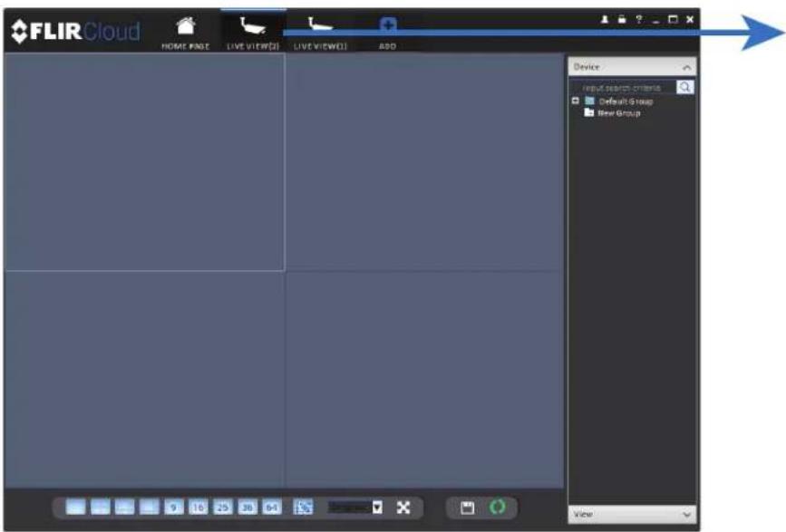Screen dimensions: 786x532
Task: Collapse the Default Group tree node
Action: tap(576, 102)
